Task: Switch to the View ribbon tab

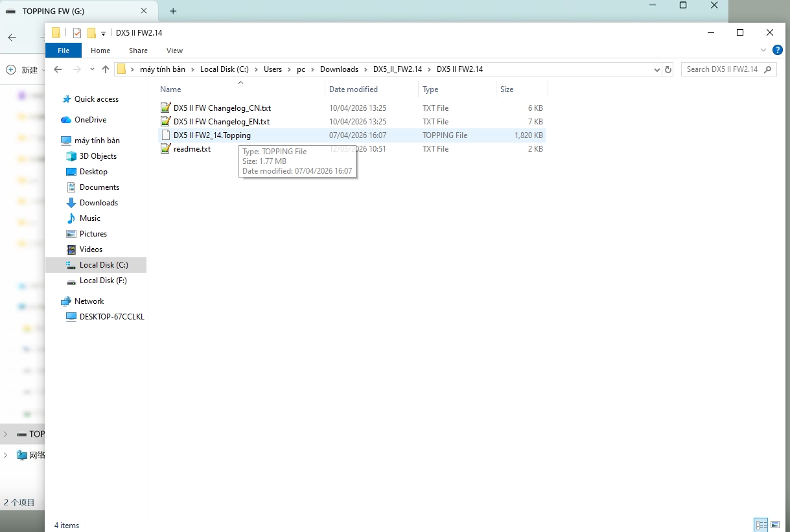Action: (x=174, y=51)
